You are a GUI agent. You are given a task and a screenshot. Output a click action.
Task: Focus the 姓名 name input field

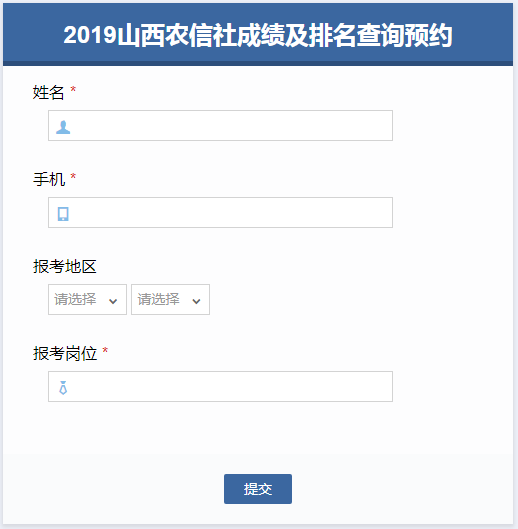pos(220,126)
